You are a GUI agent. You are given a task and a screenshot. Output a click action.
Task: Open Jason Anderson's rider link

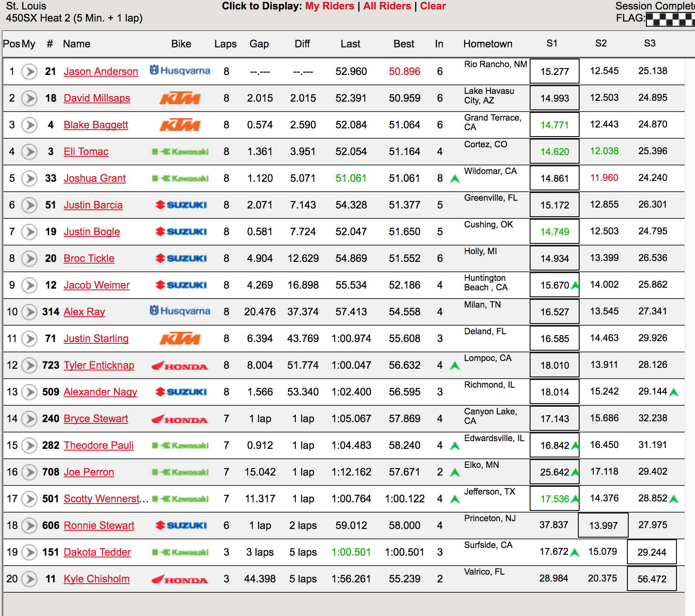101,72
